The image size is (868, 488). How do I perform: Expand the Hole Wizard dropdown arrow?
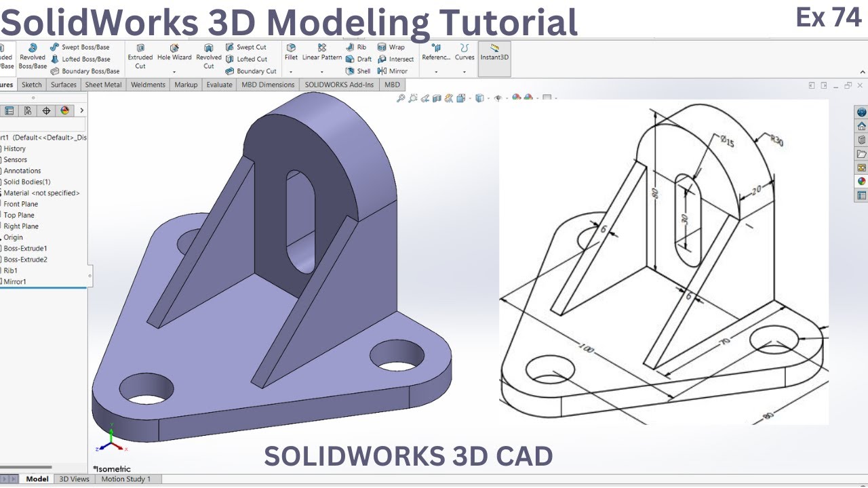point(174,71)
